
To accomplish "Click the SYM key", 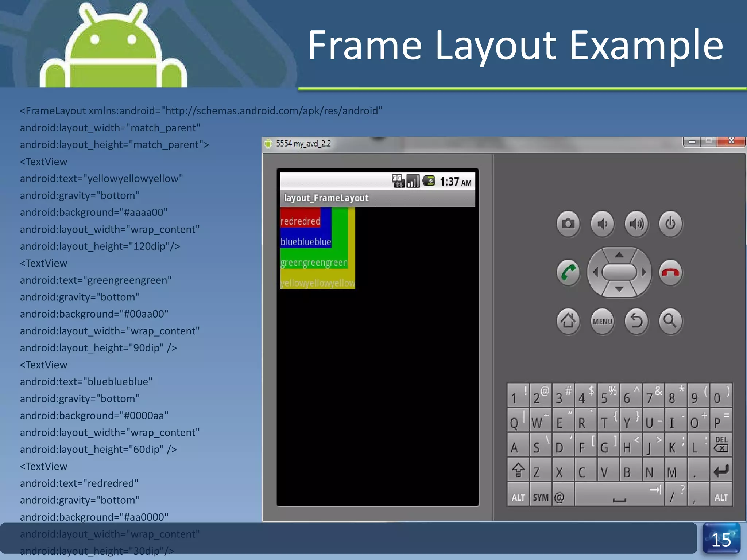I will [541, 494].
